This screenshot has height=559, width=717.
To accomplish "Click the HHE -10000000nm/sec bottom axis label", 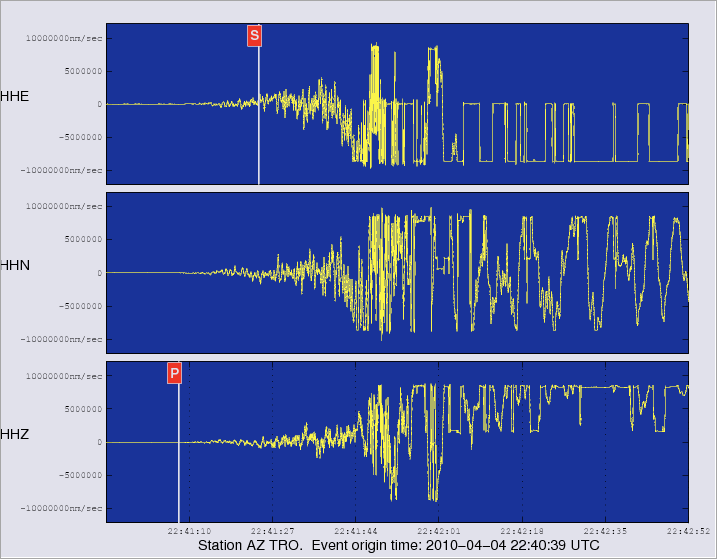I will 61,170.
